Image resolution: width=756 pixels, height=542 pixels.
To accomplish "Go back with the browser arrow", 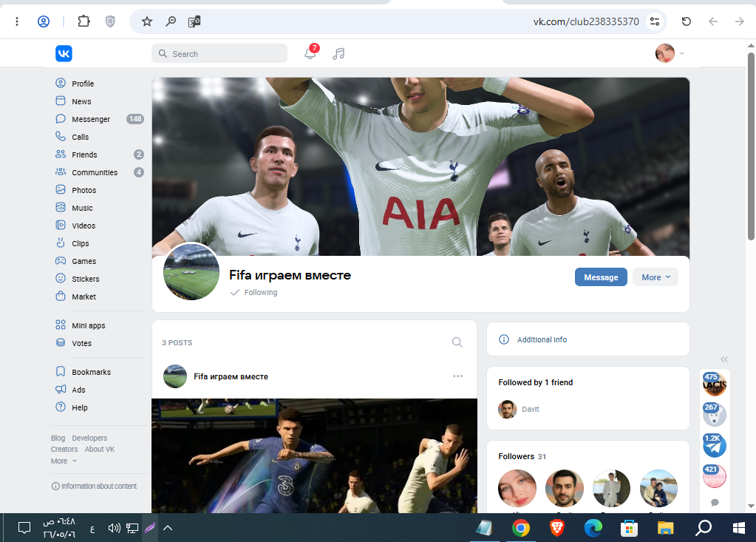I will click(x=713, y=21).
